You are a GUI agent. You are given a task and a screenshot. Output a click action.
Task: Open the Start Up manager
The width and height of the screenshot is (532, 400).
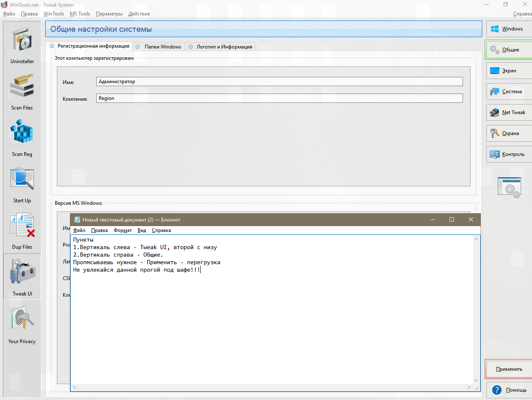click(22, 185)
